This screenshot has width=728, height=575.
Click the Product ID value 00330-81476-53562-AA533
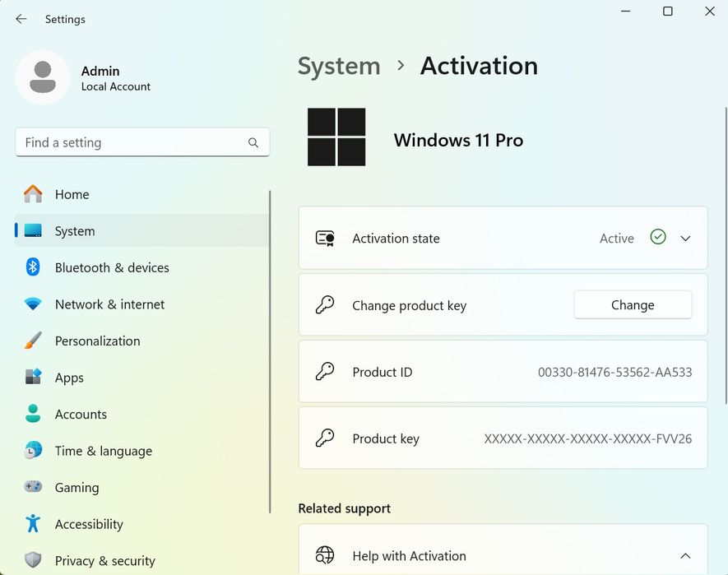[614, 372]
